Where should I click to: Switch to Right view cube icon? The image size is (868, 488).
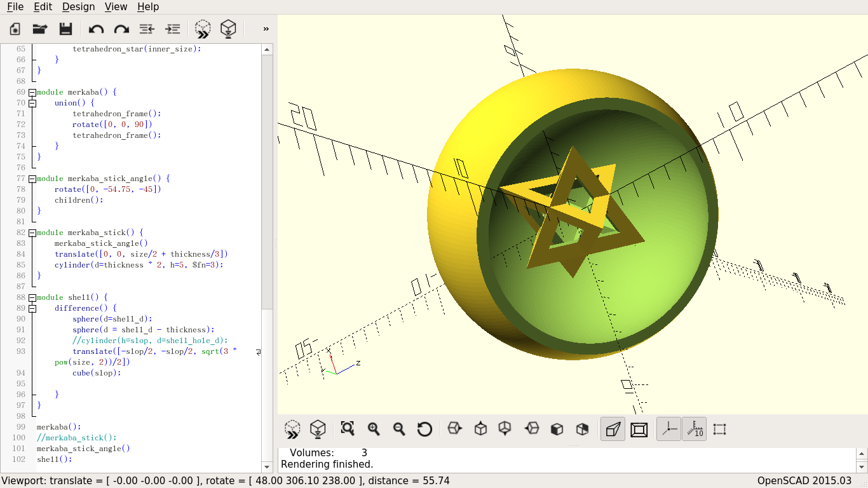[454, 429]
